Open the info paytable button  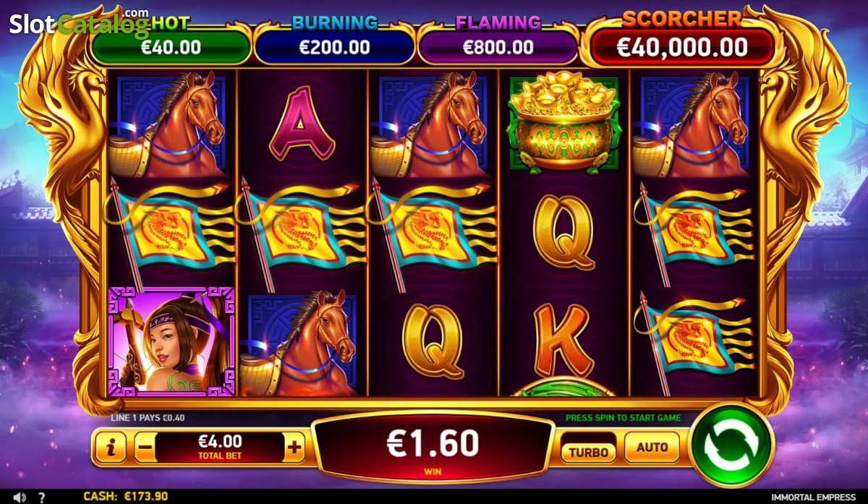[x=111, y=448]
